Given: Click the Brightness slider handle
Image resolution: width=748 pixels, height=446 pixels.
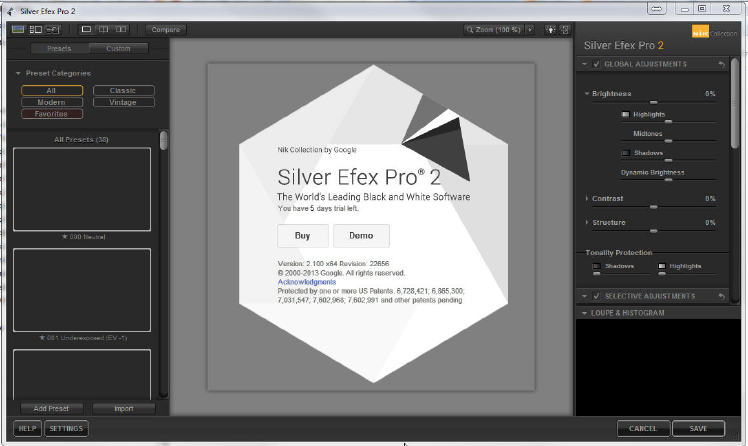Looking at the screenshot, I should point(654,103).
